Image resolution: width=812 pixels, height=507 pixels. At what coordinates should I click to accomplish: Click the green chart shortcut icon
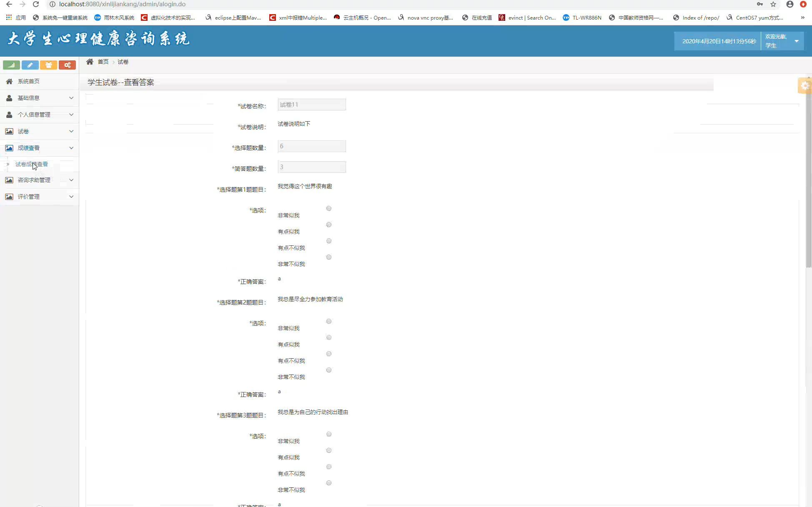11,65
